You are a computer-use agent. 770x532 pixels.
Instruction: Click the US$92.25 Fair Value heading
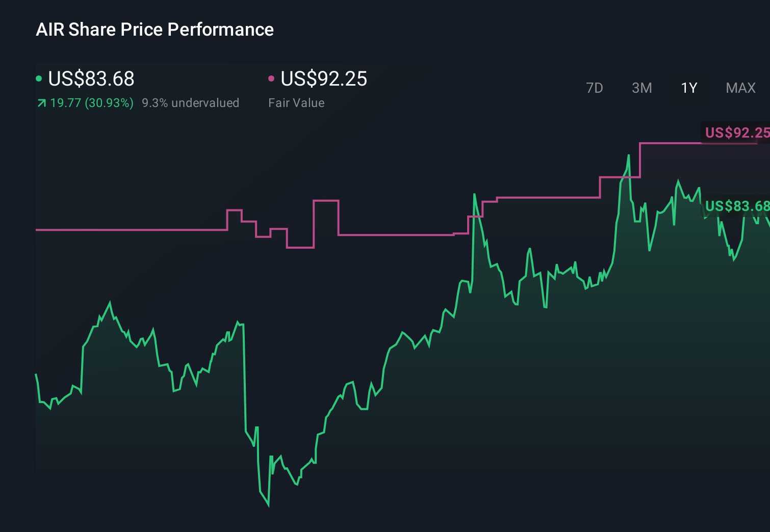click(324, 79)
